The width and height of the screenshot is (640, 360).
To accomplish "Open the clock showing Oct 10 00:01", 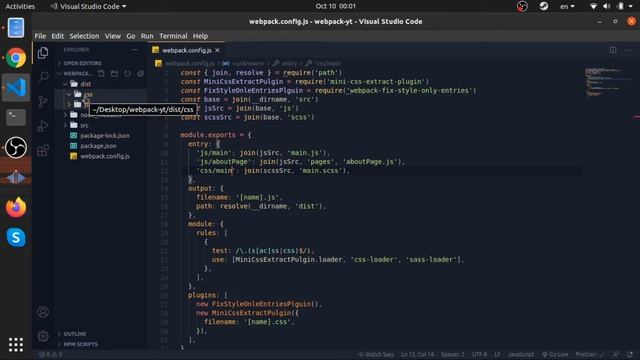I will click(x=336, y=6).
